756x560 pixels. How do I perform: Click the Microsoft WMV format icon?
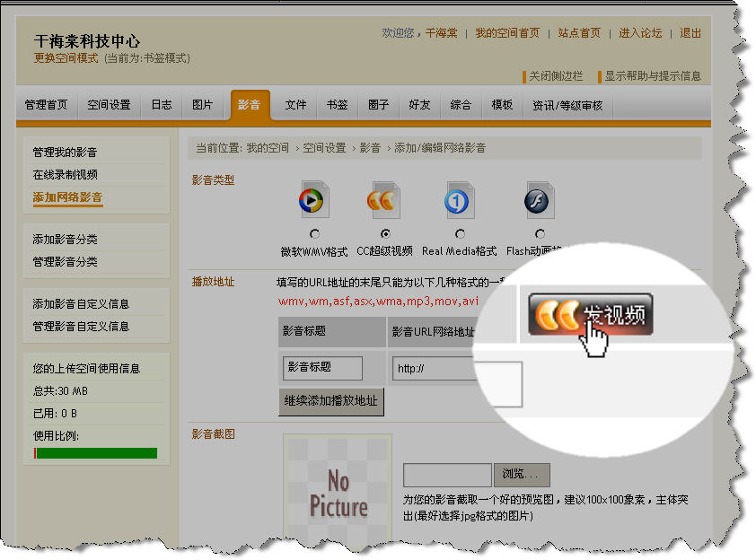click(313, 201)
